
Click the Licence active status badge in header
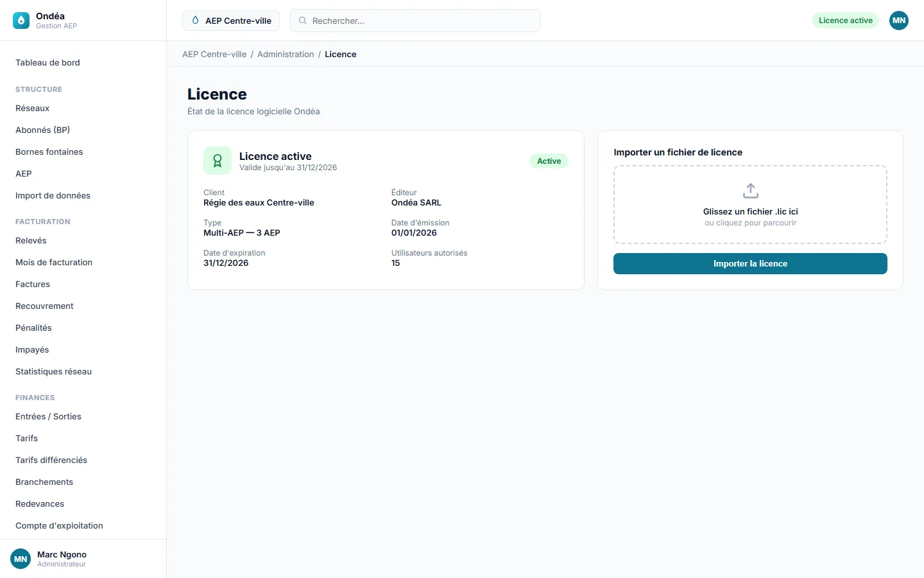(846, 21)
